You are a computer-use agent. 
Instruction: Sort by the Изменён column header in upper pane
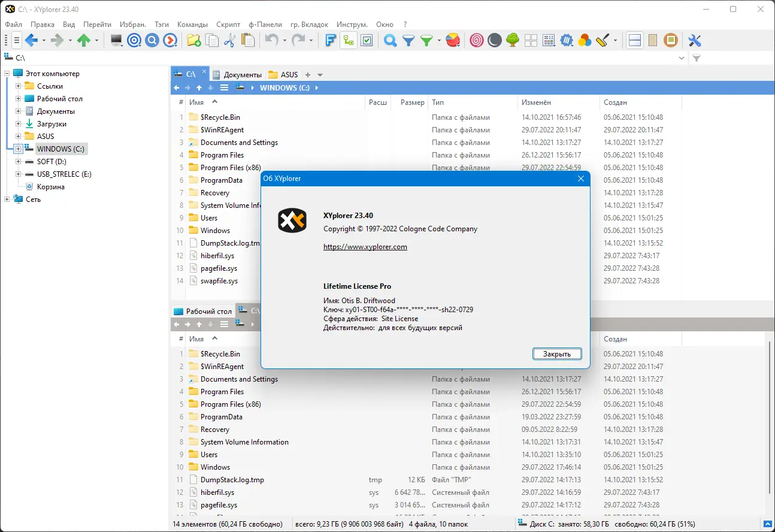pyautogui.click(x=558, y=102)
